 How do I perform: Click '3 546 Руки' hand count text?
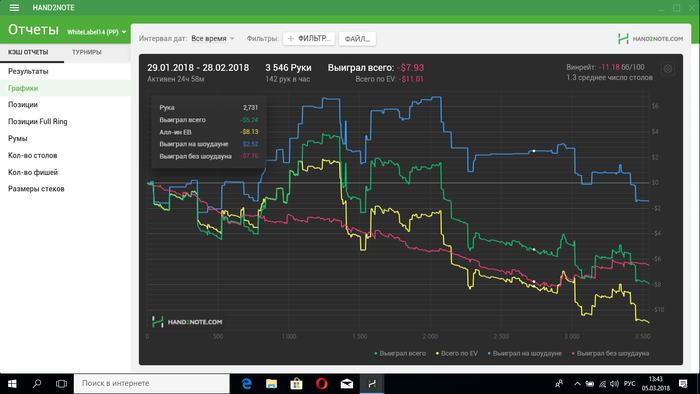(x=288, y=68)
